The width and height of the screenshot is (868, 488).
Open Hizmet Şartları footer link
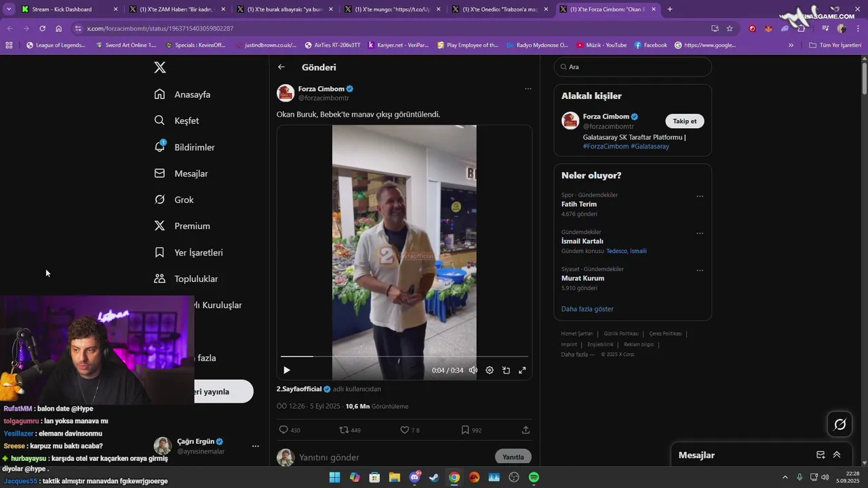coord(577,333)
